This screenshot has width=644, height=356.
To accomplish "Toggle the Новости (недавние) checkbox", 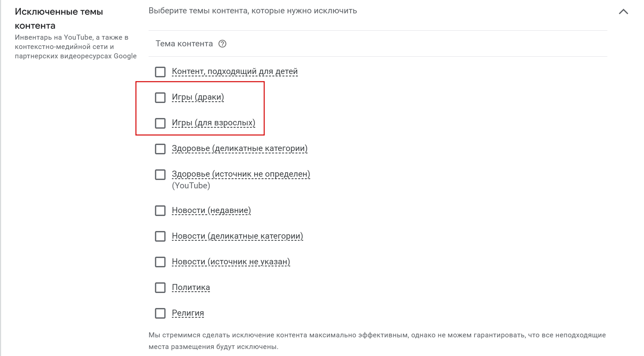I will pyautogui.click(x=160, y=211).
